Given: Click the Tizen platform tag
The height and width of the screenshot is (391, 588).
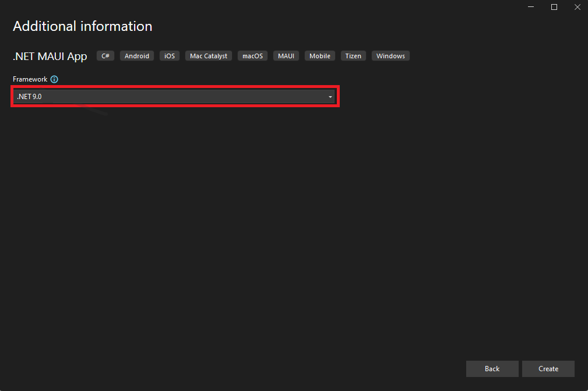Looking at the screenshot, I should 353,56.
